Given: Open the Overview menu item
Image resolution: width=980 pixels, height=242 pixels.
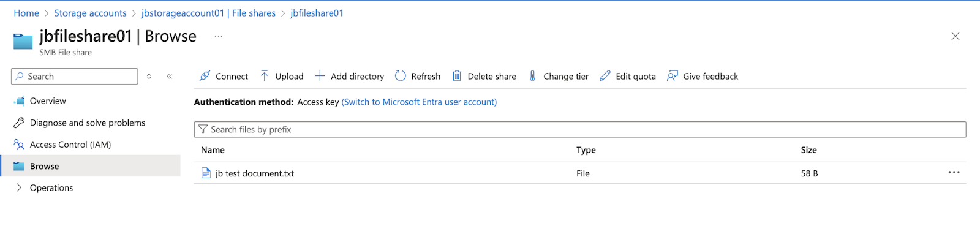Looking at the screenshot, I should coord(48,101).
